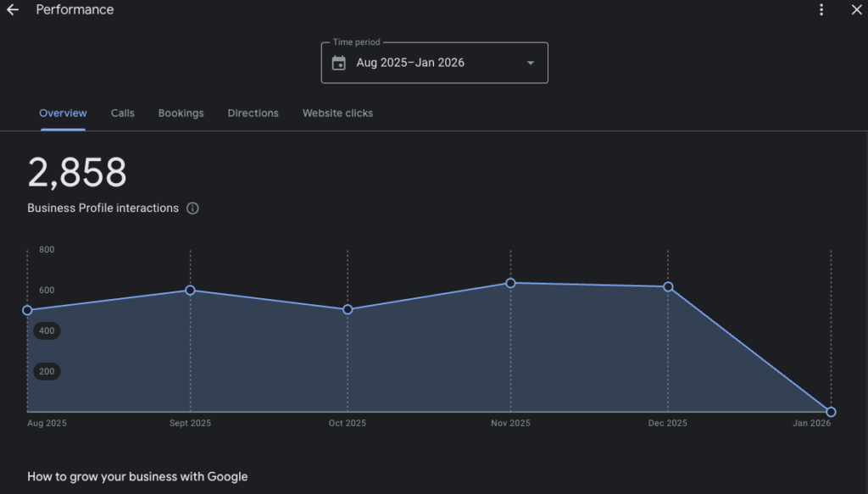The height and width of the screenshot is (494, 868).
Task: Select the Nov 2025 data point
Action: point(510,283)
